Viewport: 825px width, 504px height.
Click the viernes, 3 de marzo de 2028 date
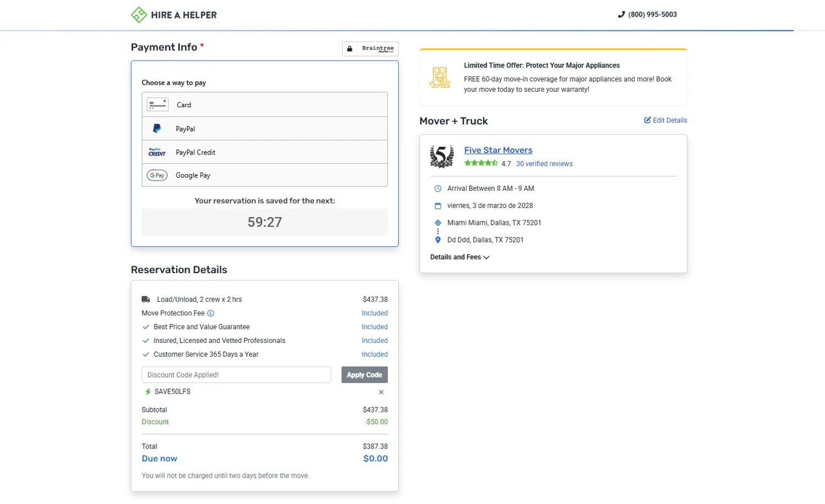click(490, 206)
